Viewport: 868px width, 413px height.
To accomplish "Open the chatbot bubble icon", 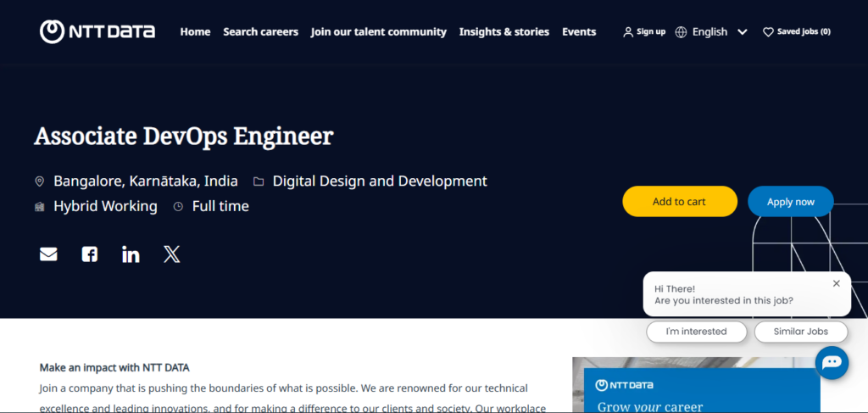I will tap(832, 363).
